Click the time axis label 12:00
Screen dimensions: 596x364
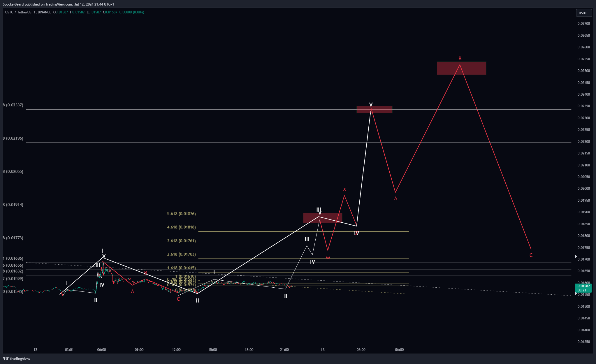pos(176,350)
